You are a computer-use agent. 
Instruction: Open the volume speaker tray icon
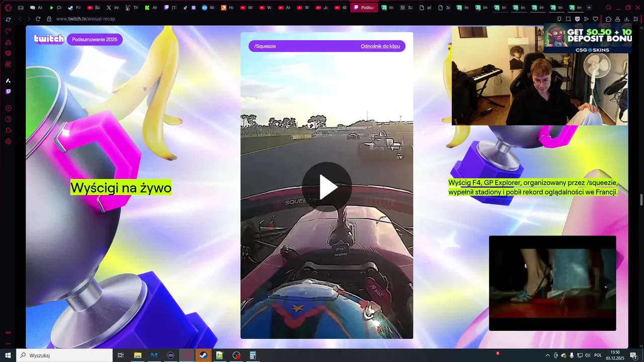tap(587, 355)
